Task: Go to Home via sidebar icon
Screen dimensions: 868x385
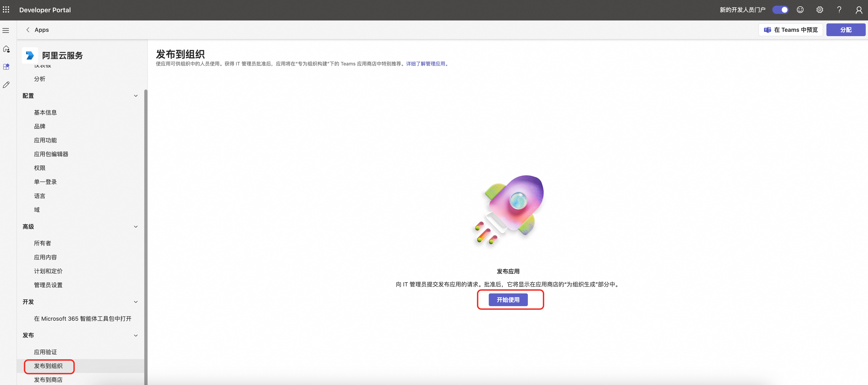Action: coord(6,49)
